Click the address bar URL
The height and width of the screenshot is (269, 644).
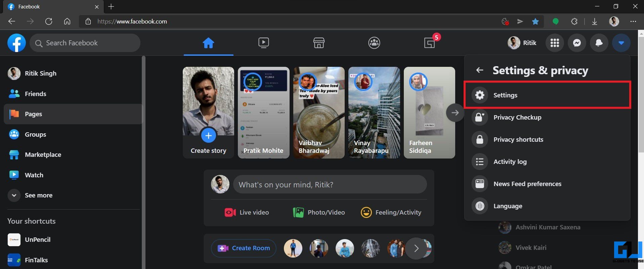pyautogui.click(x=132, y=21)
